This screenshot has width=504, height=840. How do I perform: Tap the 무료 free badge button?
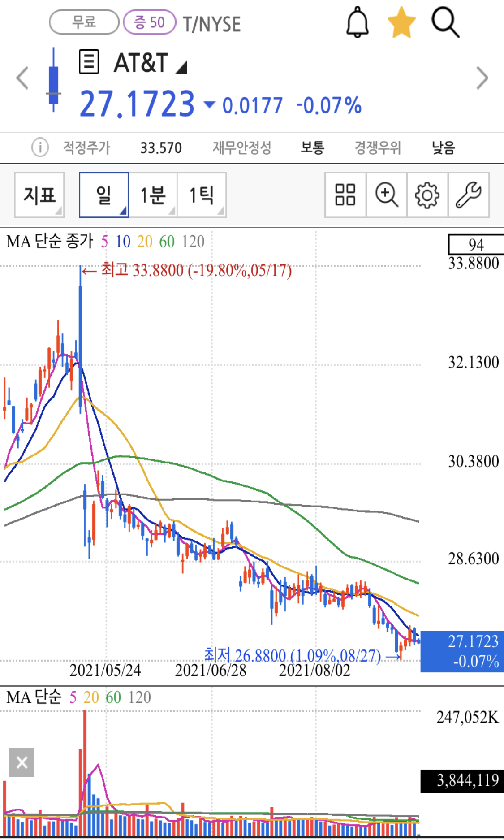click(x=84, y=22)
